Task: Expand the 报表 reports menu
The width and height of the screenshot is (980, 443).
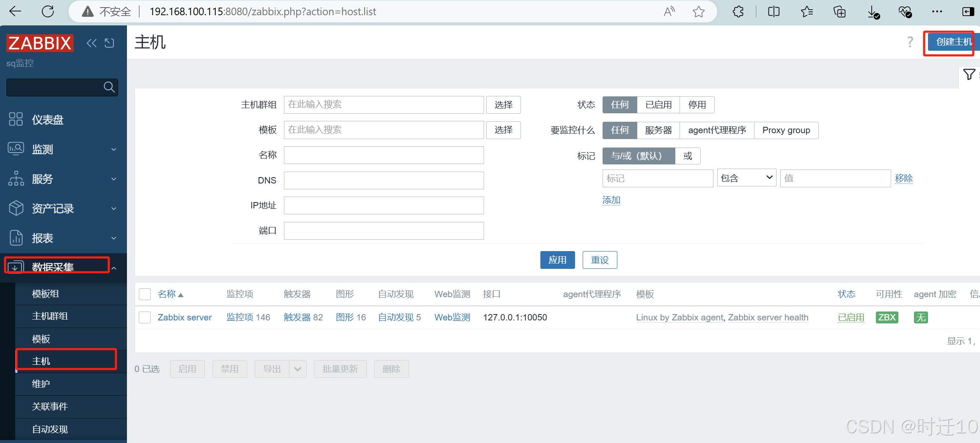Action: [x=63, y=238]
